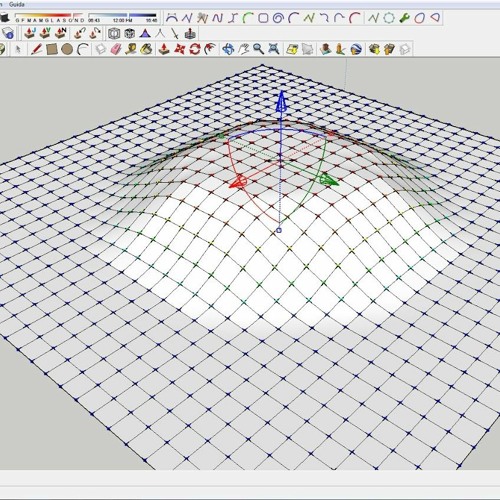
Task: Open the Guida menu
Action: pyautogui.click(x=16, y=4)
